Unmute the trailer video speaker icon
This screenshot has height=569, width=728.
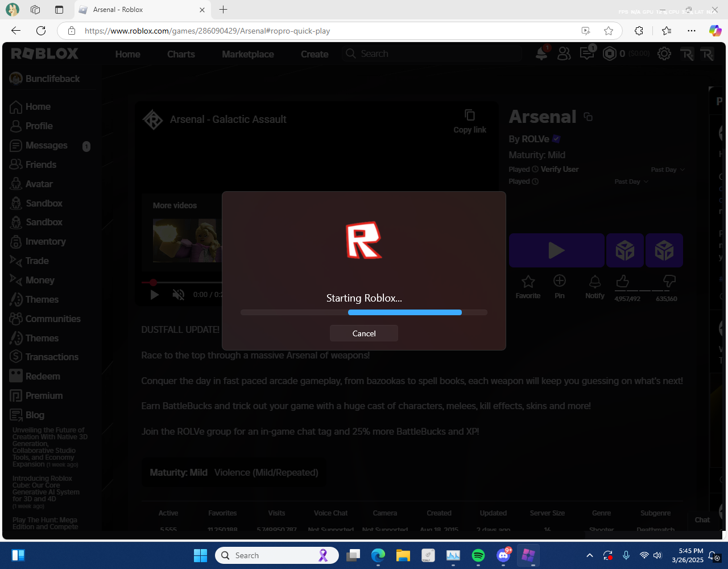click(179, 294)
